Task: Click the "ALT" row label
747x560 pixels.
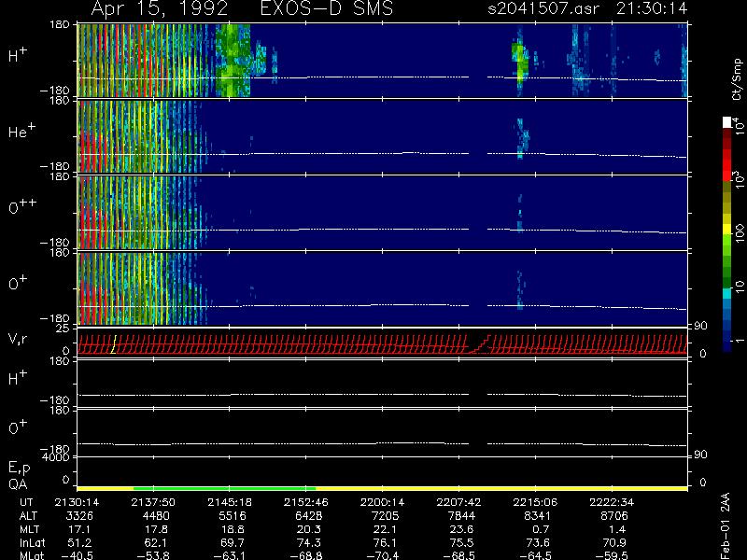Action: pyautogui.click(x=28, y=516)
